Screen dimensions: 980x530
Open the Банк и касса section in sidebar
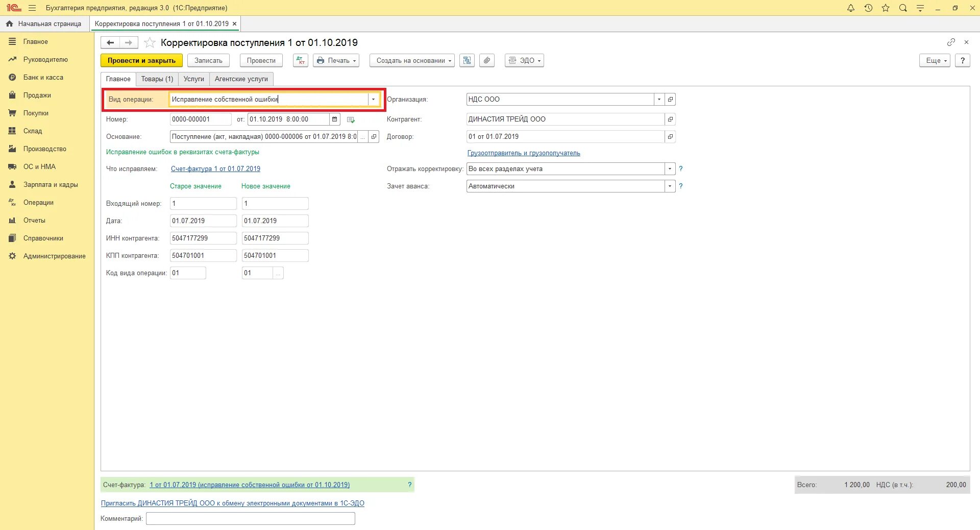(43, 77)
